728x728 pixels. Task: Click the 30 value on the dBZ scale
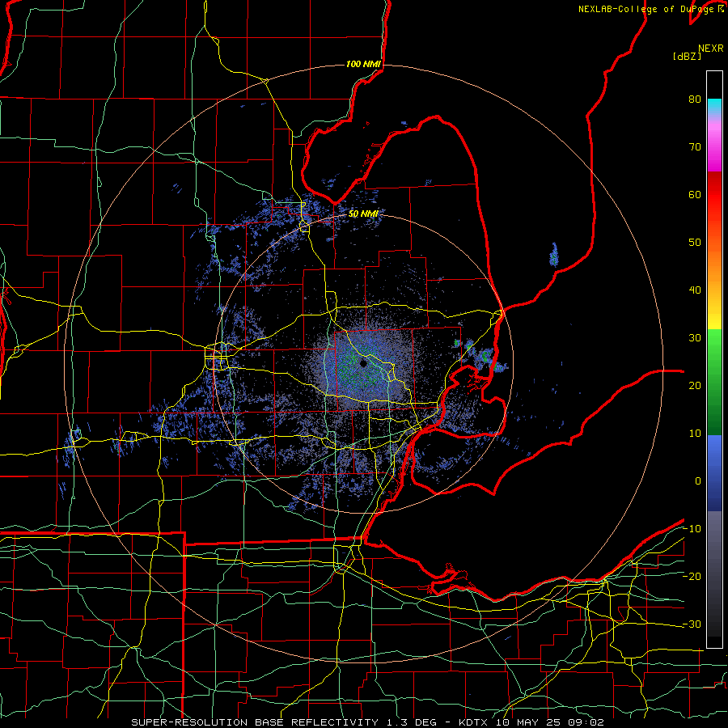point(695,338)
